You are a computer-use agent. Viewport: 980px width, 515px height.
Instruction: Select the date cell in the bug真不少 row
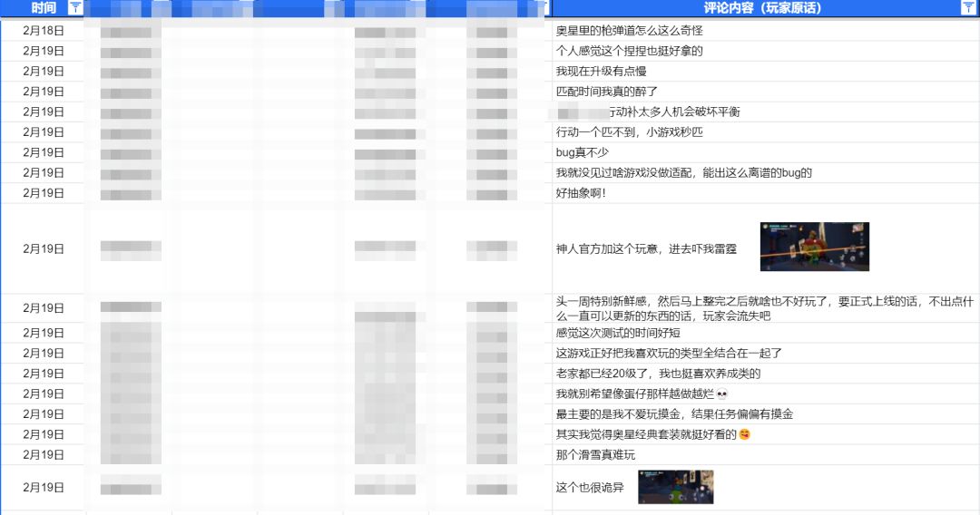pyautogui.click(x=44, y=152)
